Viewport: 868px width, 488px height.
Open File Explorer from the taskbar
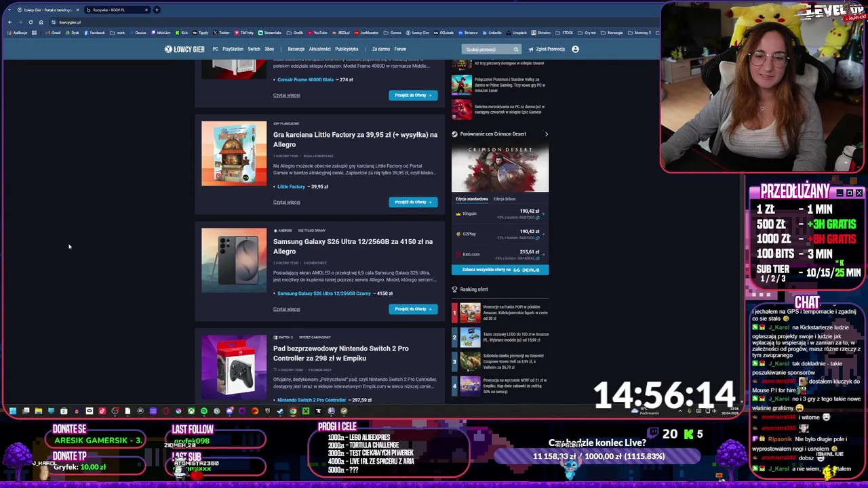tap(38, 411)
